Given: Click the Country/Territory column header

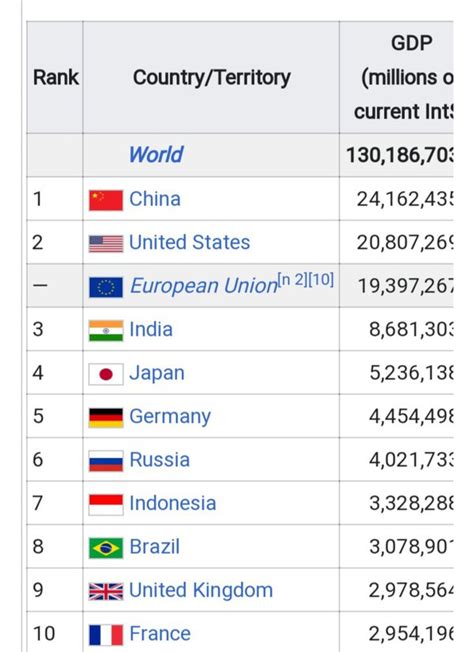Looking at the screenshot, I should 211,77.
